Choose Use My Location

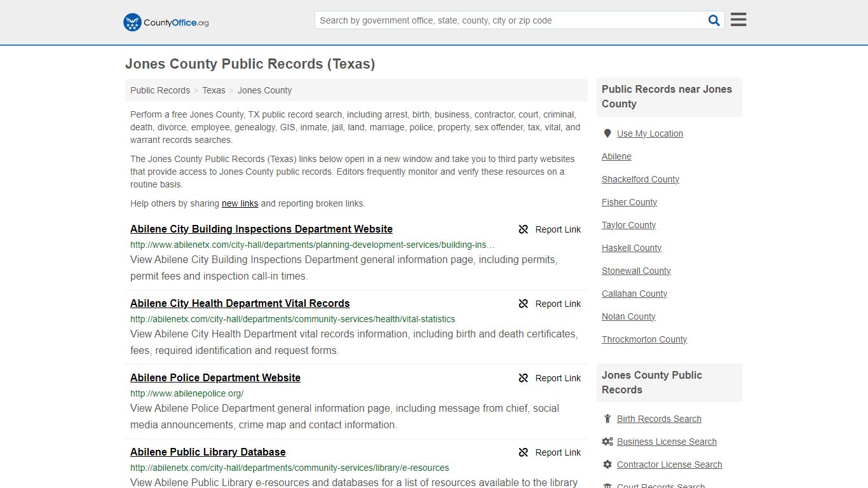[x=650, y=133]
